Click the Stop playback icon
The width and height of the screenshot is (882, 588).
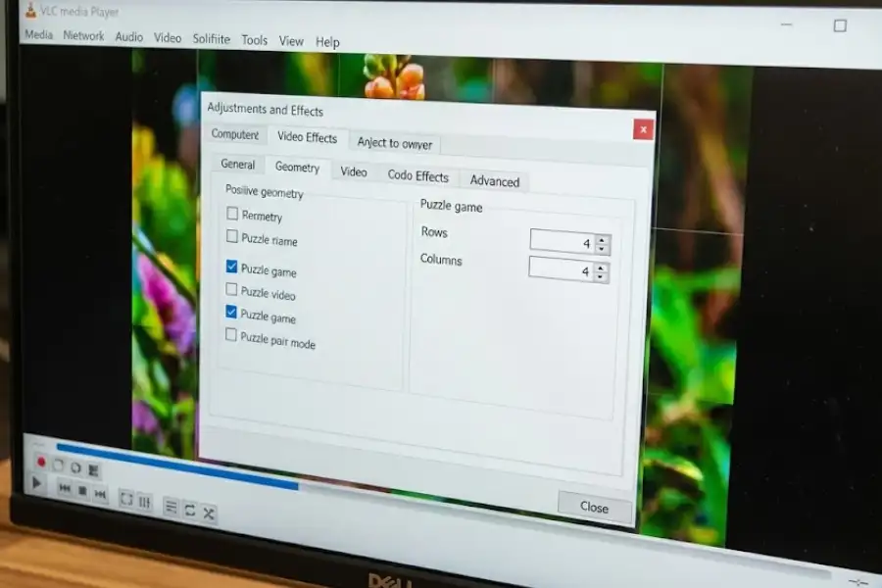coord(82,491)
